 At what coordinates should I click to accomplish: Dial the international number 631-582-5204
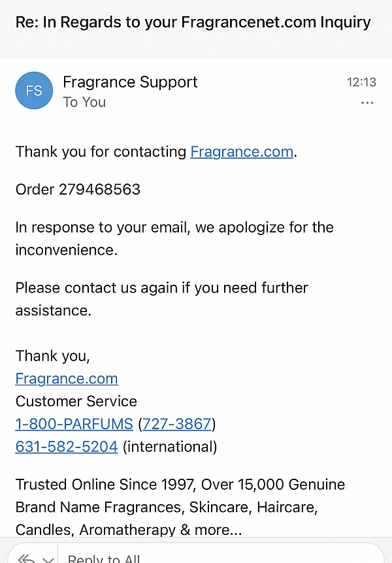(x=67, y=447)
